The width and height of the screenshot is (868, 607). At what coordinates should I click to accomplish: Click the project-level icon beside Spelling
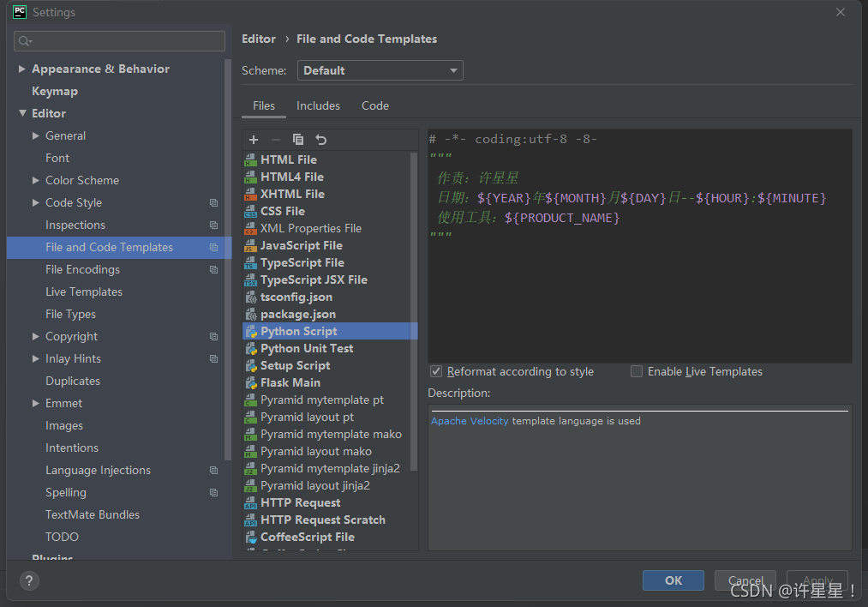[x=213, y=492]
